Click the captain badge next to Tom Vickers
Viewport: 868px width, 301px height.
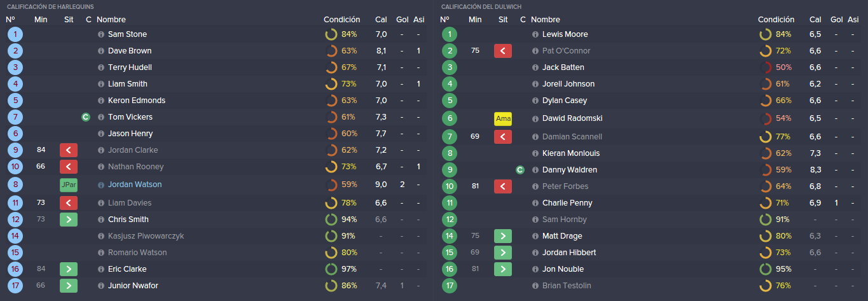click(86, 117)
